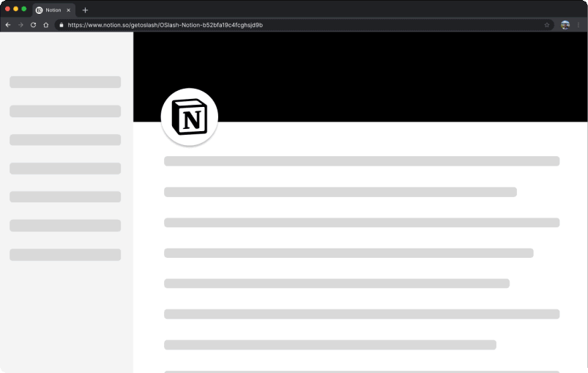Select the Notion browser tab
Image resolution: width=588 pixels, height=373 pixels.
53,10
